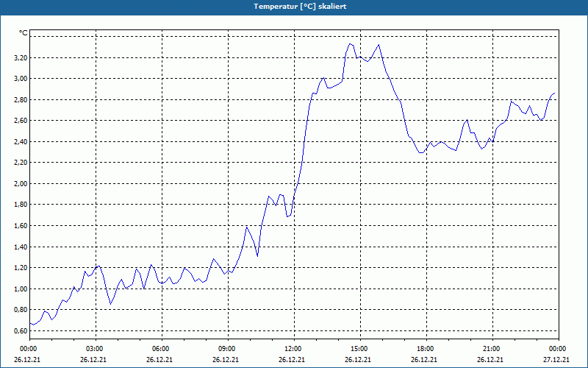
Task: Select the 1,20 y-axis label
Action: pyautogui.click(x=21, y=268)
